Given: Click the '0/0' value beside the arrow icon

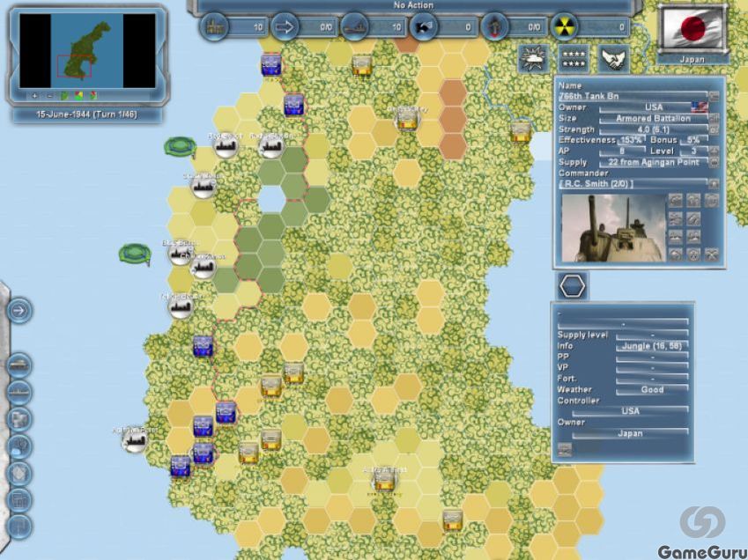Looking at the screenshot, I should (x=326, y=27).
